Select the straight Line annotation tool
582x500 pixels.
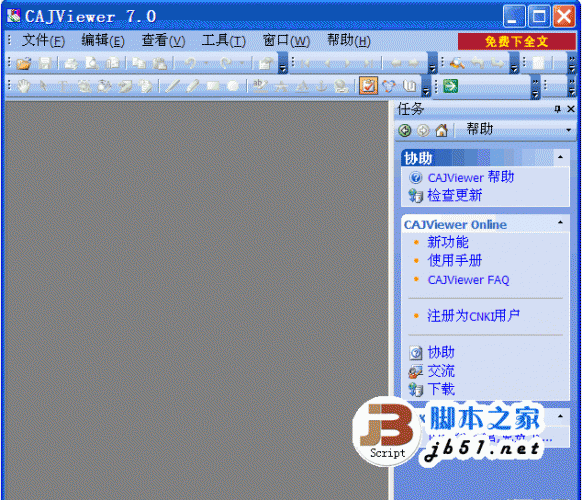coord(172,86)
